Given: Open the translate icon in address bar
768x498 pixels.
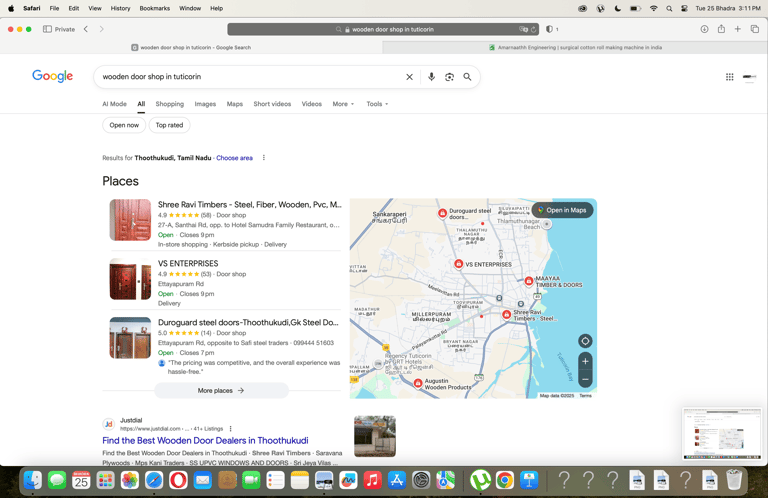Looking at the screenshot, I should click(524, 29).
